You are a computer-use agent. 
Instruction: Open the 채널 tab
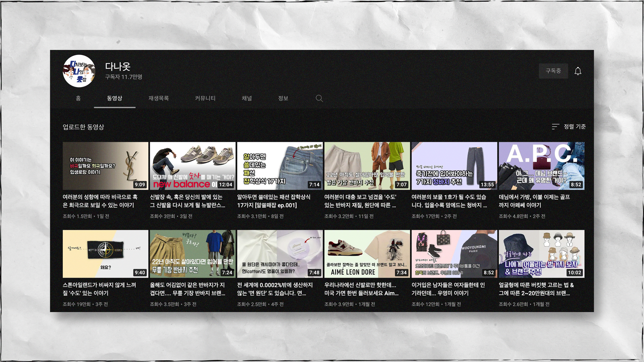[x=247, y=98]
